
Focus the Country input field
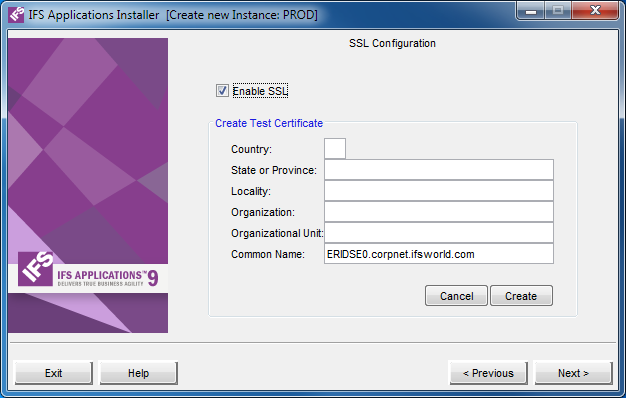335,149
